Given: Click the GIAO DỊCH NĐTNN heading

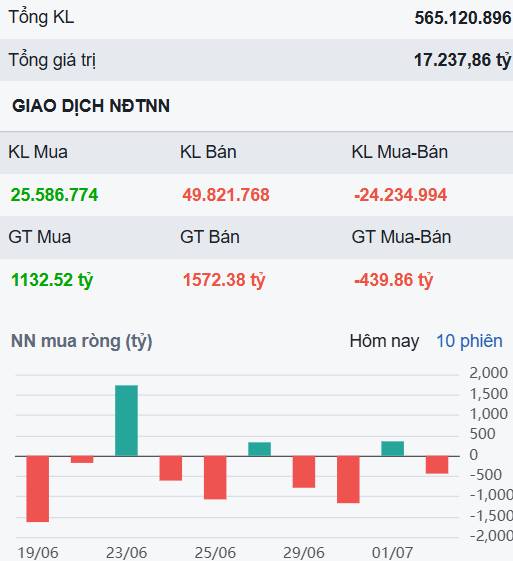Looking at the screenshot, I should click(91, 106).
